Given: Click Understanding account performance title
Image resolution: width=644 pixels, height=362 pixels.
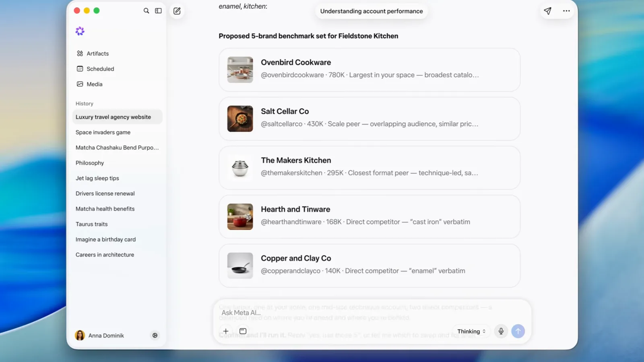Looking at the screenshot, I should pyautogui.click(x=372, y=11).
